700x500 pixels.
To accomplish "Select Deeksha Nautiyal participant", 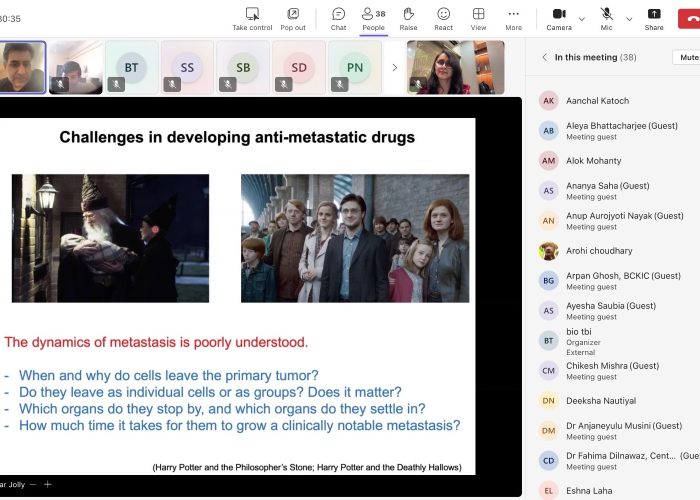I will [617, 400].
